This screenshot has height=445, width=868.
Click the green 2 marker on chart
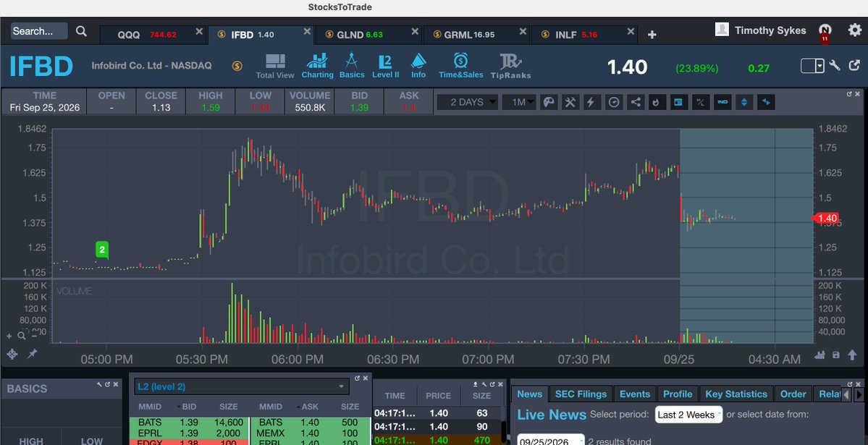point(102,250)
